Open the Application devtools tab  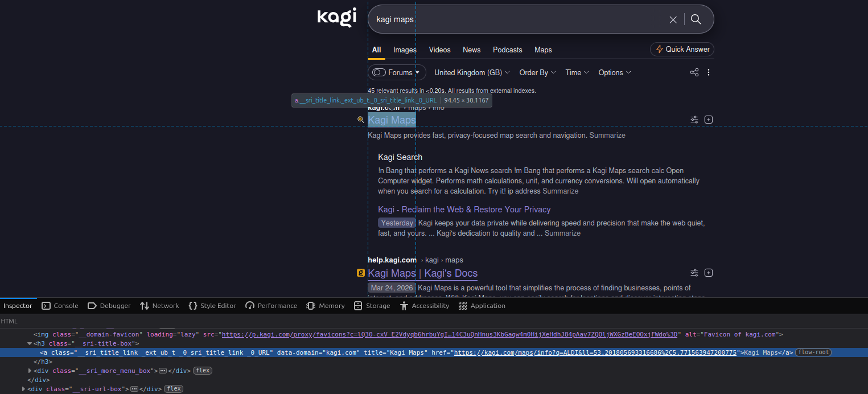click(482, 306)
